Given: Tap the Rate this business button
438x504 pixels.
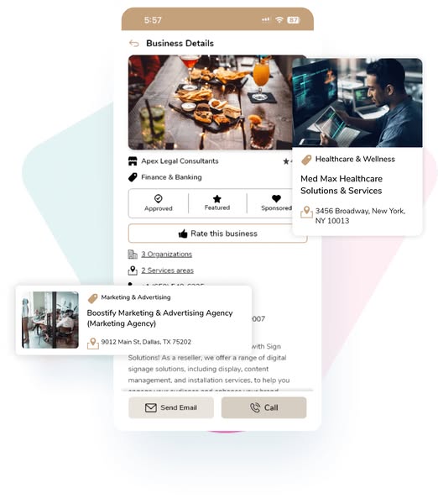Looking at the screenshot, I should 217,234.
